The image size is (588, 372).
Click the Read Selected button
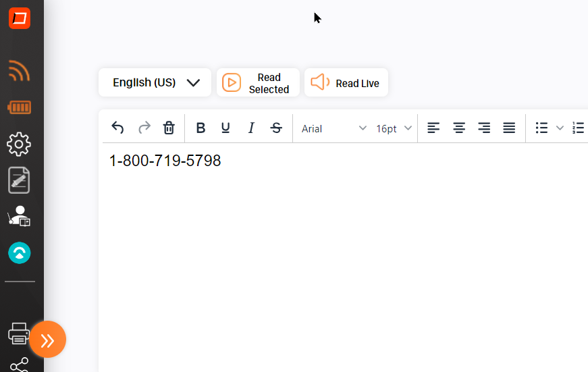(x=258, y=82)
